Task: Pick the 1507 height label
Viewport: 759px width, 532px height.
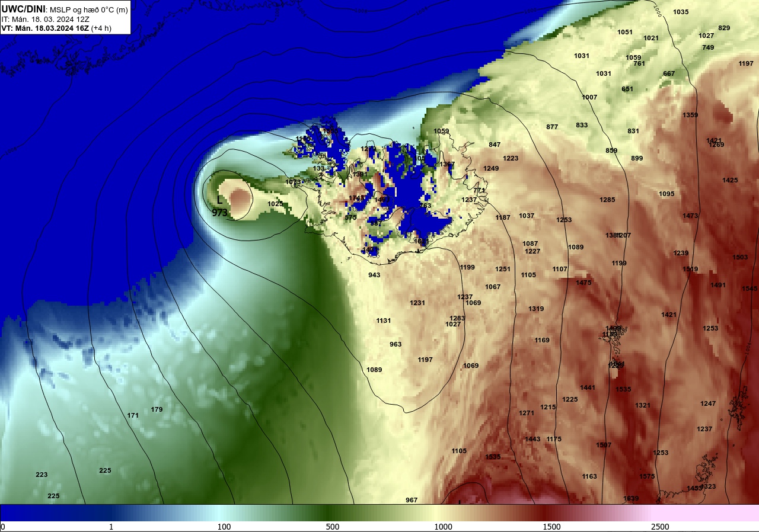Action: click(604, 445)
